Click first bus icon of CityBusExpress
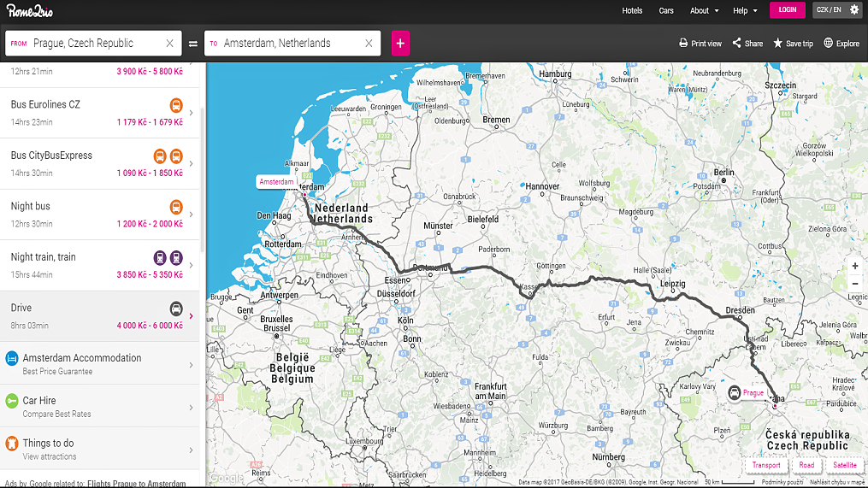This screenshot has height=488, width=868. pos(160,156)
